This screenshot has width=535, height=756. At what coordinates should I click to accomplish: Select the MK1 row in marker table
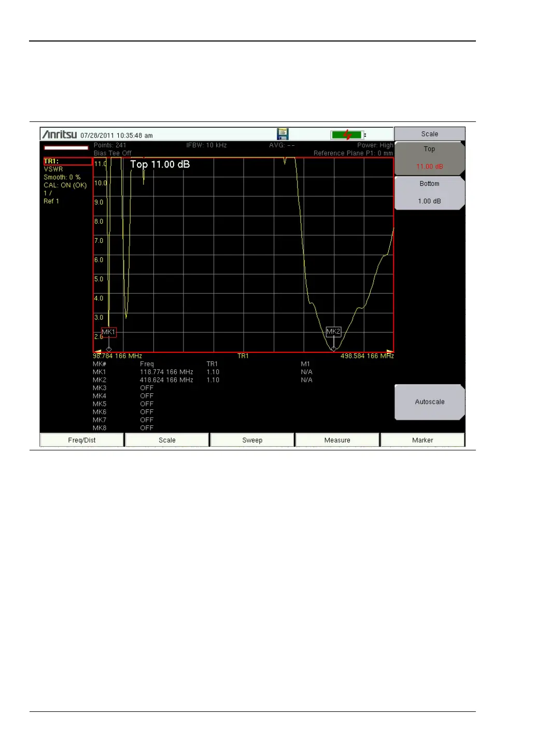point(203,372)
